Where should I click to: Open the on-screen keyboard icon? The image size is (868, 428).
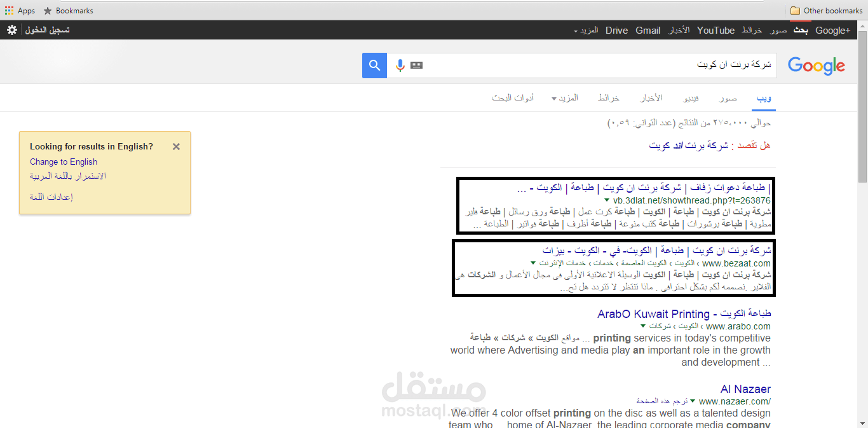click(416, 65)
